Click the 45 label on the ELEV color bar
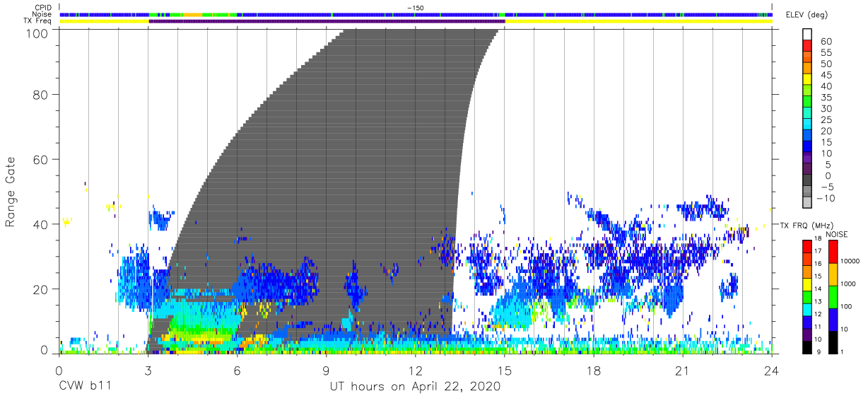Screen dimensions: 868x401 point(826,75)
